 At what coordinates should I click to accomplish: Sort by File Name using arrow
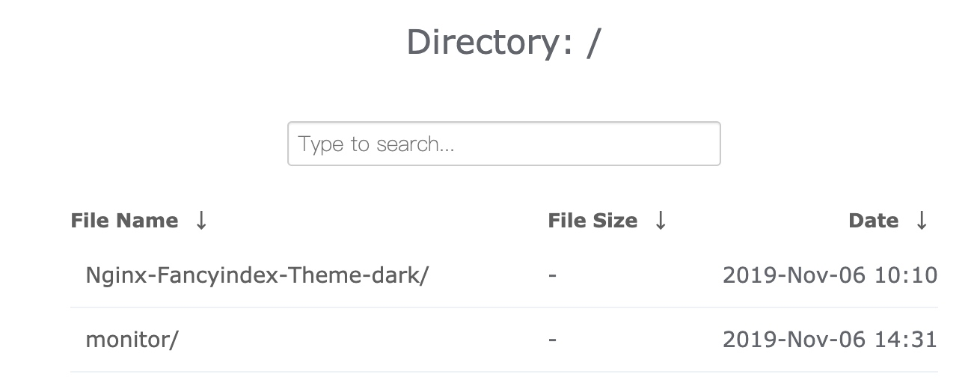200,221
